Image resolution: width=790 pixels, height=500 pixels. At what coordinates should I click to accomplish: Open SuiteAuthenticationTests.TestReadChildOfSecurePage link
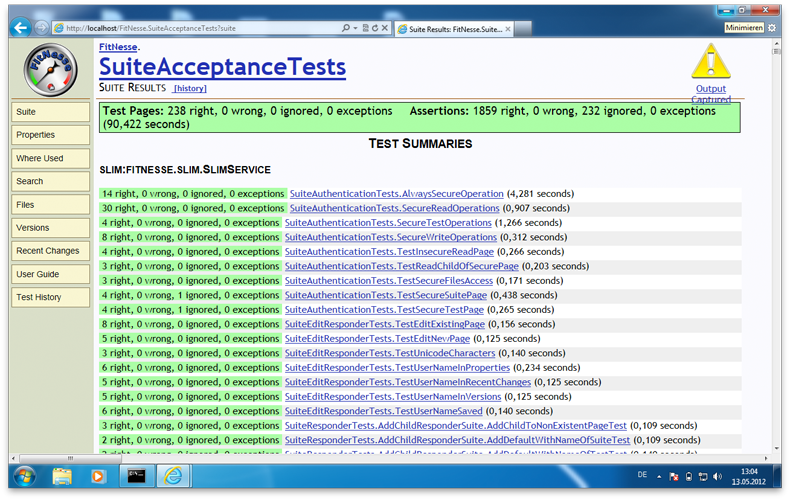point(402,266)
